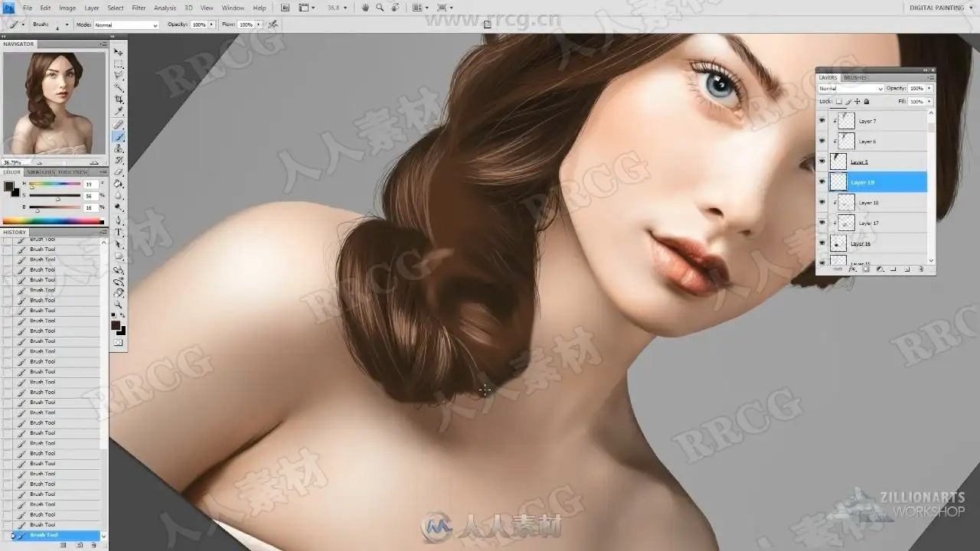
Task: Select the Zoom tool in toolbox
Action: [119, 305]
